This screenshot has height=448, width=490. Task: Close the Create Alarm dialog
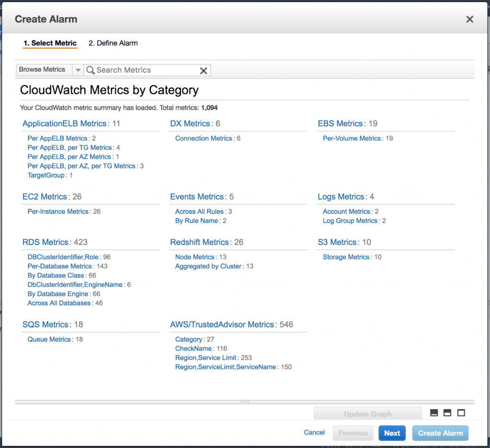tap(469, 19)
